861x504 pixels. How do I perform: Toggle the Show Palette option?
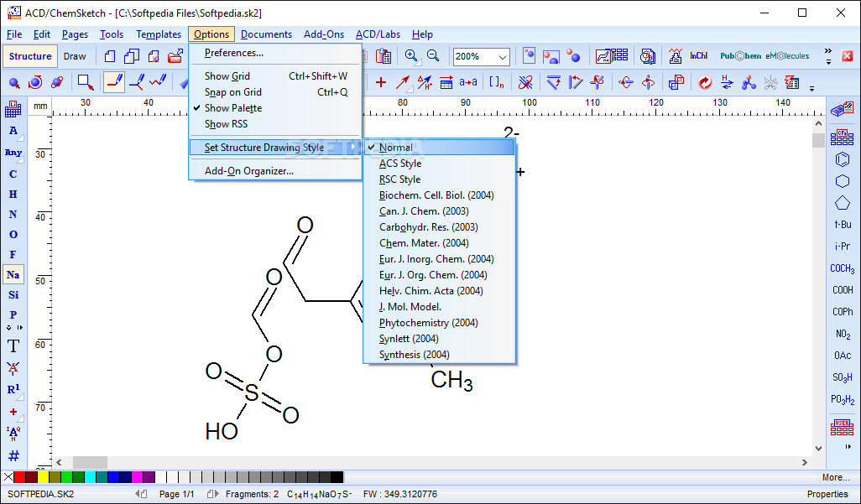[x=275, y=108]
